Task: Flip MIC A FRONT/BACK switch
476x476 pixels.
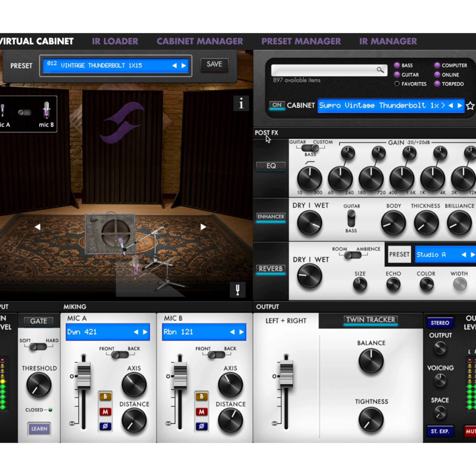Action: coord(120,355)
